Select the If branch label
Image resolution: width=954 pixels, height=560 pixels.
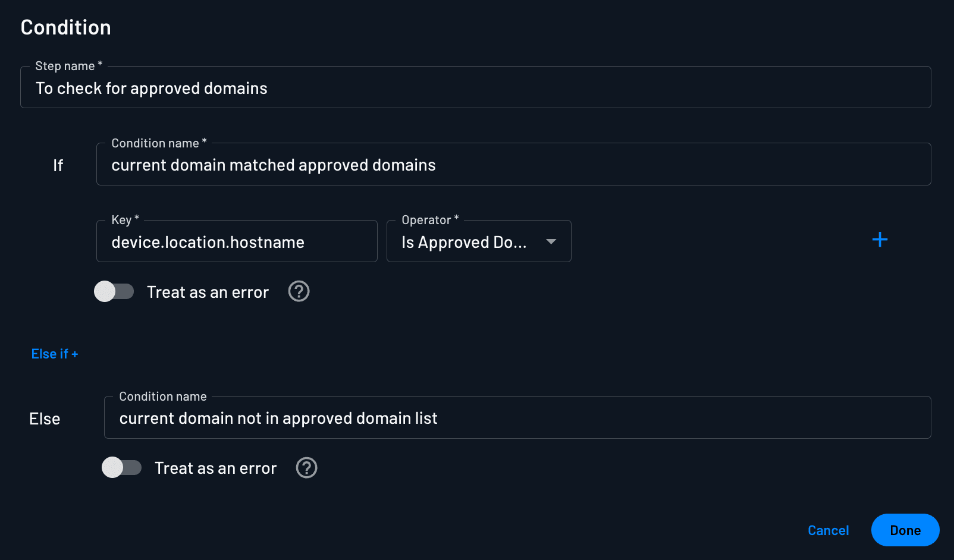[x=58, y=165]
